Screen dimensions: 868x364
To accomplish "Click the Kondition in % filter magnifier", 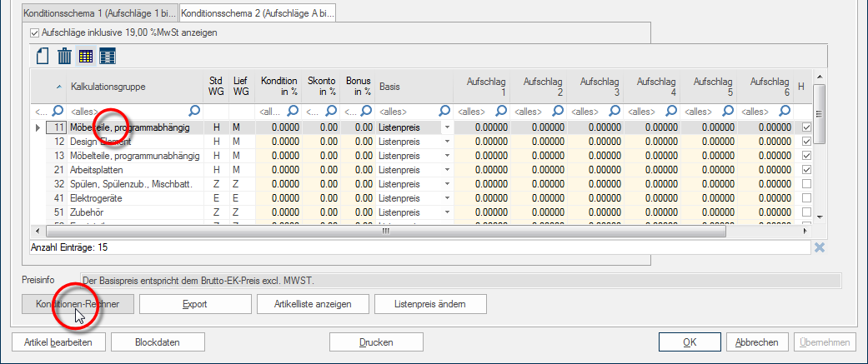I will (x=294, y=111).
